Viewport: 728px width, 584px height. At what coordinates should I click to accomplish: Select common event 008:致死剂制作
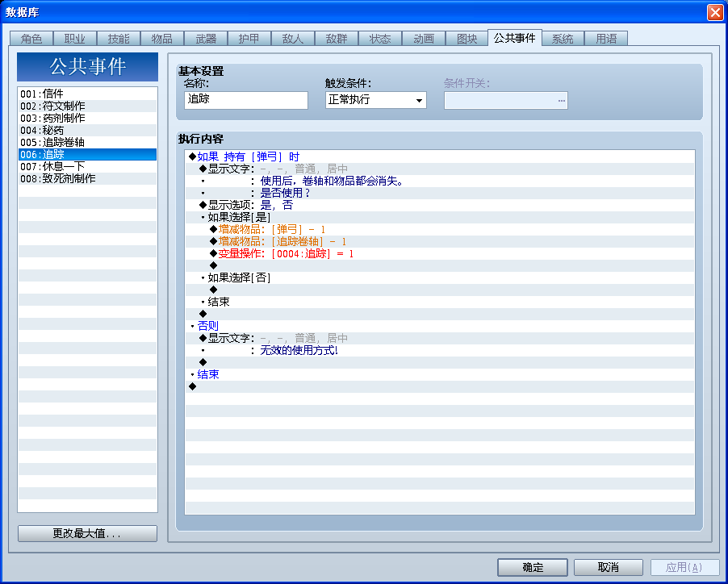click(87, 178)
